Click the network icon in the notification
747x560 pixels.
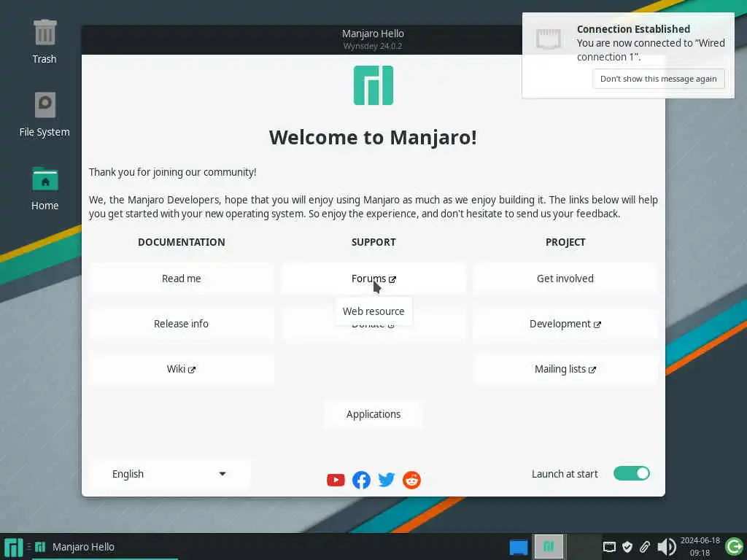pos(549,38)
